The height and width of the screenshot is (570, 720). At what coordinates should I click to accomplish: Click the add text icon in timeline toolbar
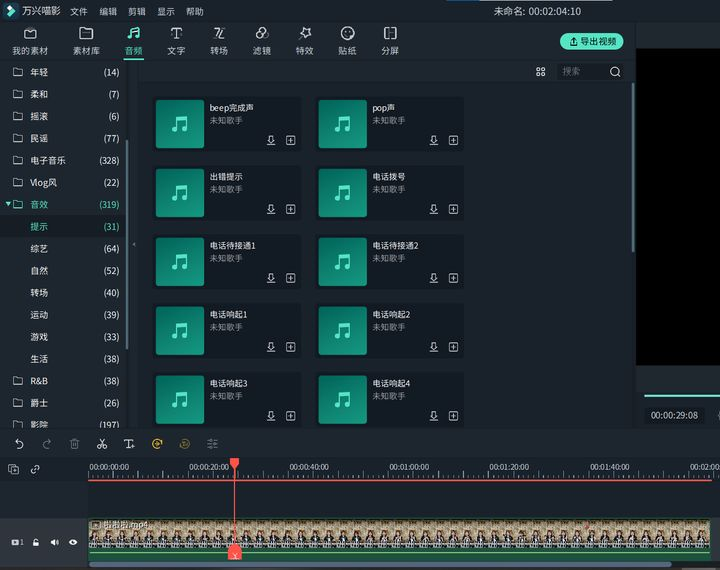click(x=129, y=444)
